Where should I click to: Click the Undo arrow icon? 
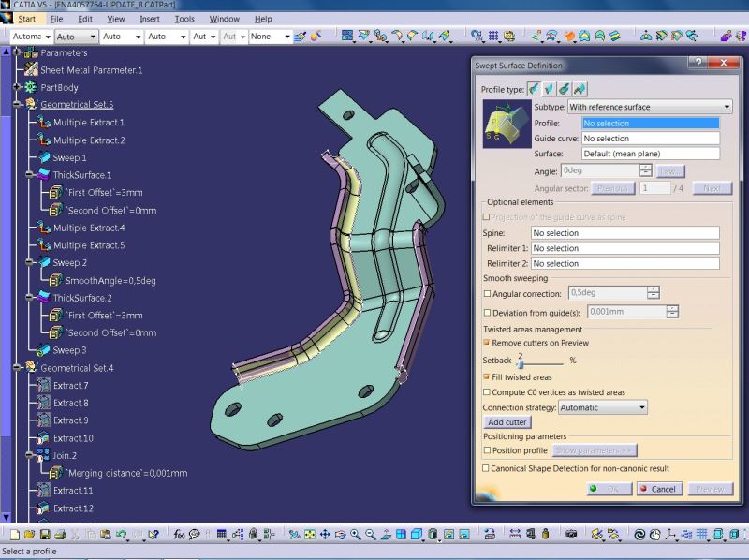pos(121,534)
